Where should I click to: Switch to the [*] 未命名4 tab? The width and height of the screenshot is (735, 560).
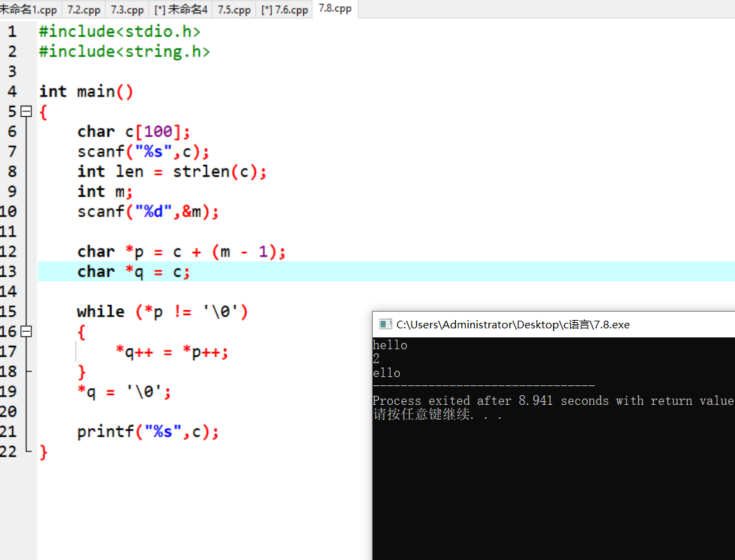181,9
